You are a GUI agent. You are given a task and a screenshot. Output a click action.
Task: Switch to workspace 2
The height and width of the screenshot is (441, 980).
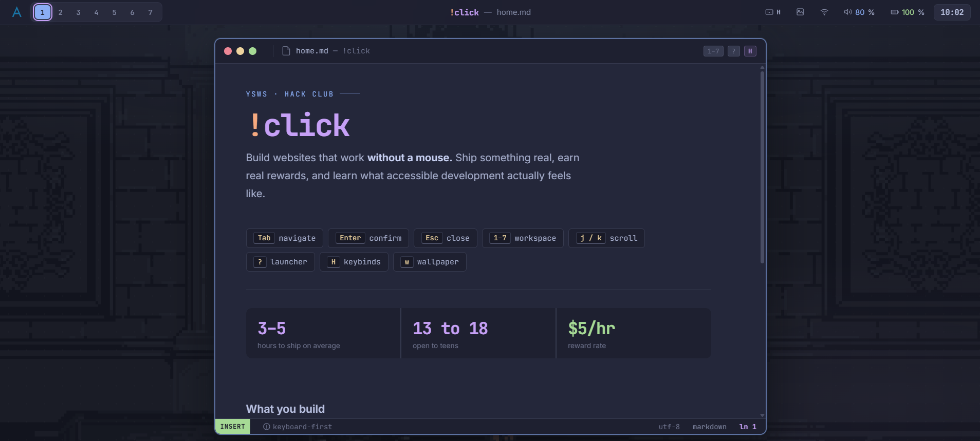point(61,12)
